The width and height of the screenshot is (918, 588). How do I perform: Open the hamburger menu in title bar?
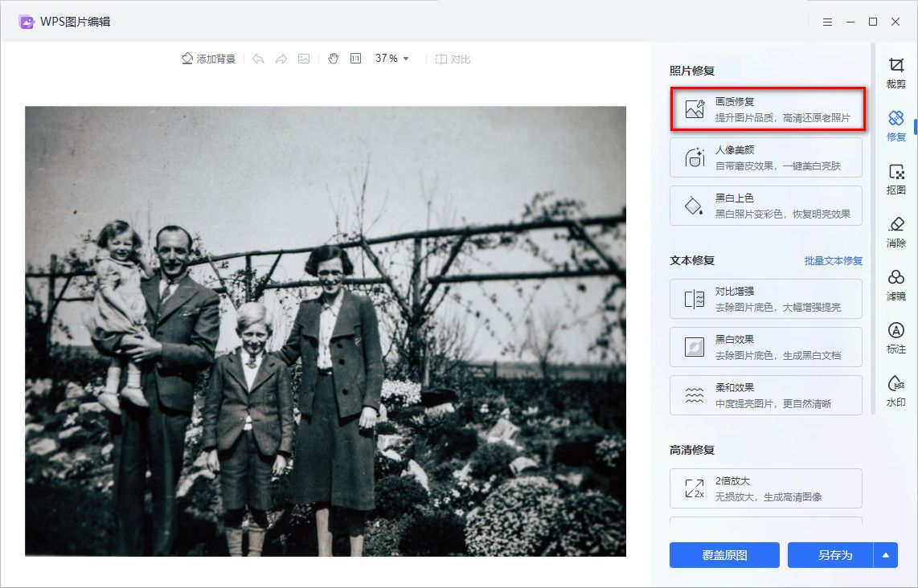827,22
